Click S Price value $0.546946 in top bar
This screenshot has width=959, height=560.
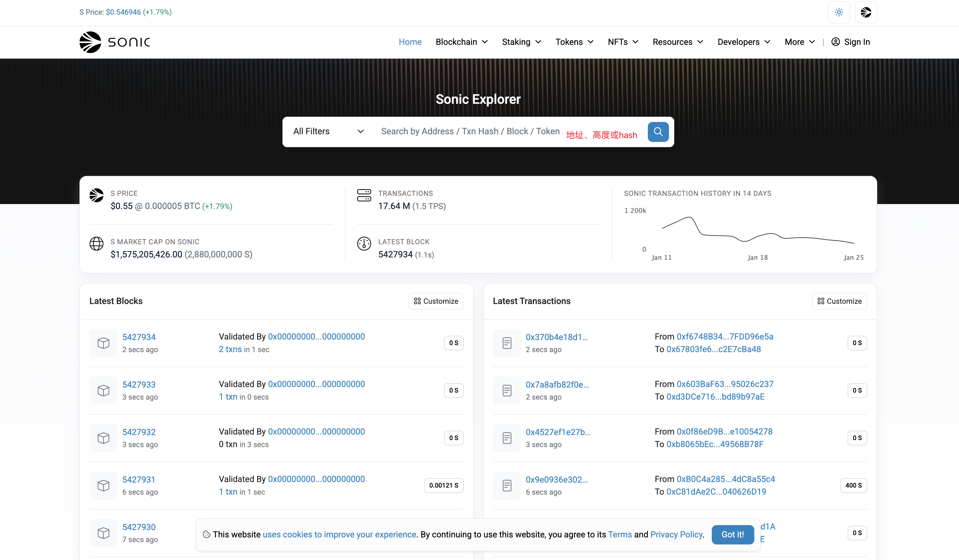123,12
